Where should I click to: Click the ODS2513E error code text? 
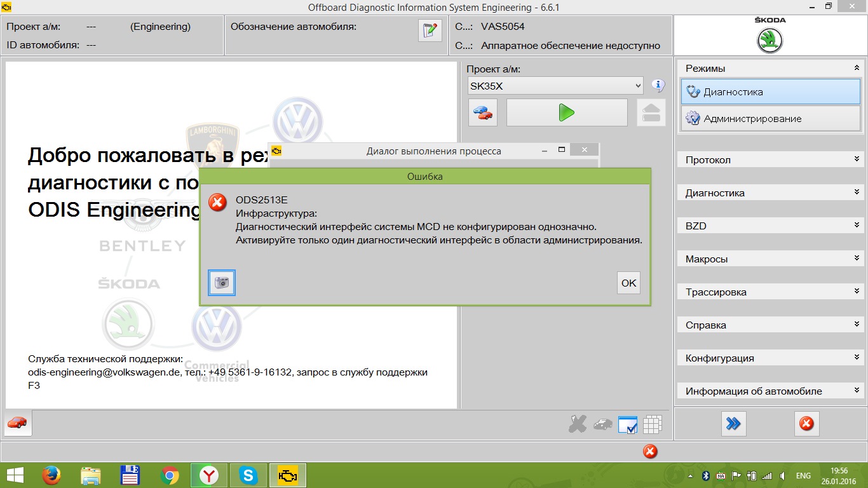(x=262, y=200)
